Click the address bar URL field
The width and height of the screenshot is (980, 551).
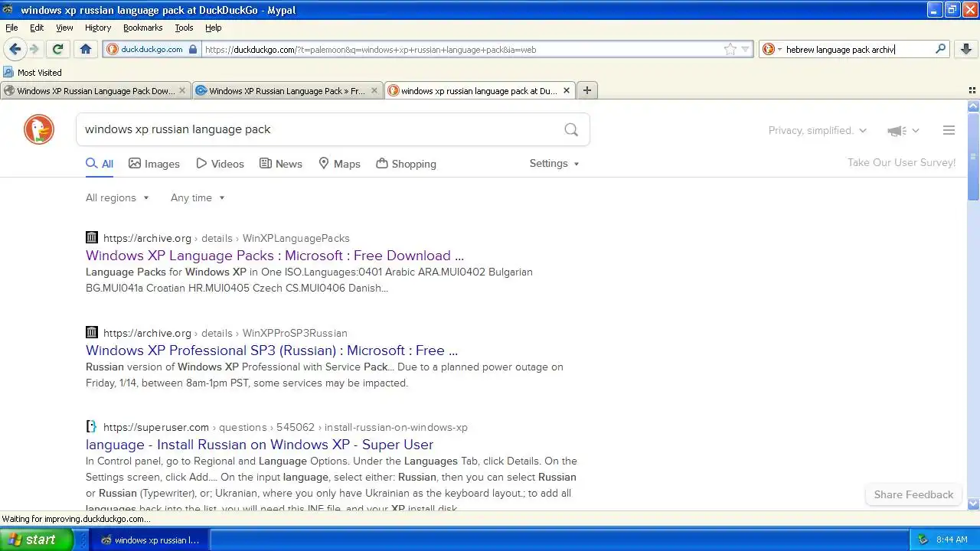pos(459,50)
